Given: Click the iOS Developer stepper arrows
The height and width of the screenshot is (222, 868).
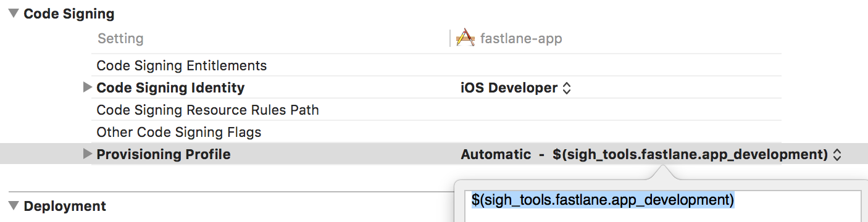Looking at the screenshot, I should [x=566, y=88].
